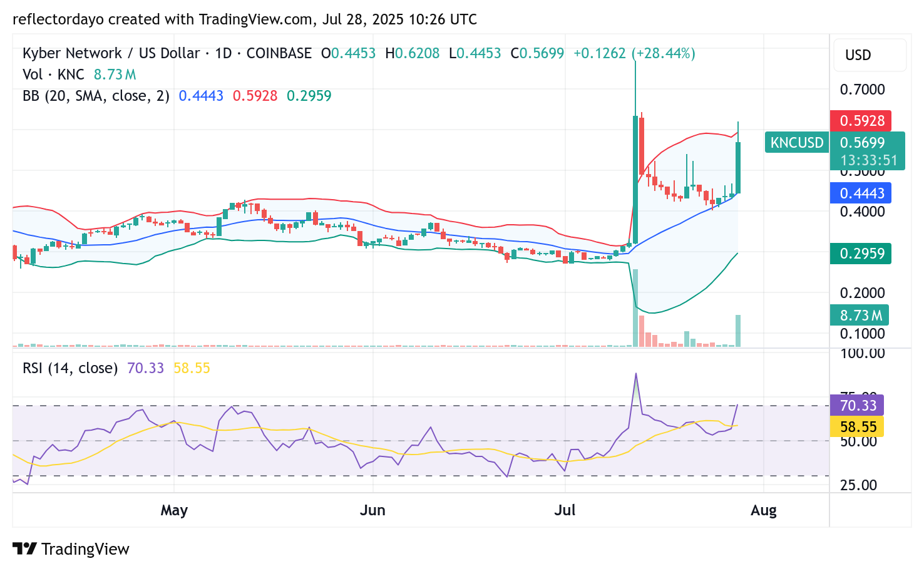Click the 13:33:51 candle countdown timer

(x=868, y=160)
